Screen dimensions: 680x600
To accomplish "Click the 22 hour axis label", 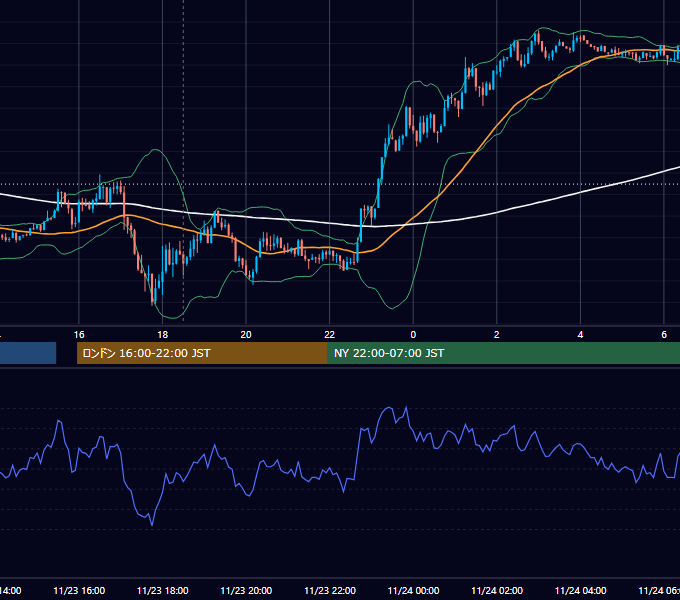I will click(x=330, y=335).
